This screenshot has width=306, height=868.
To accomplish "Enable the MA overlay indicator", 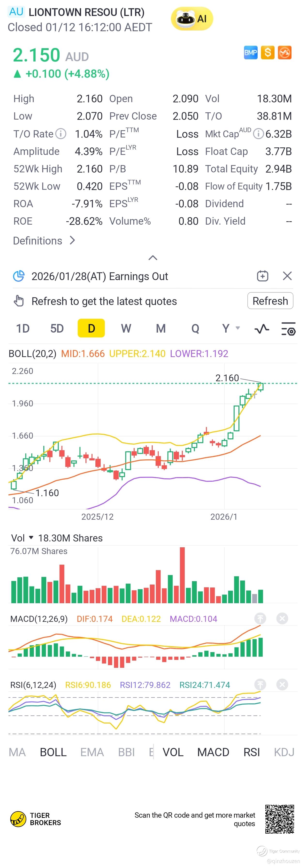I will 17,752.
